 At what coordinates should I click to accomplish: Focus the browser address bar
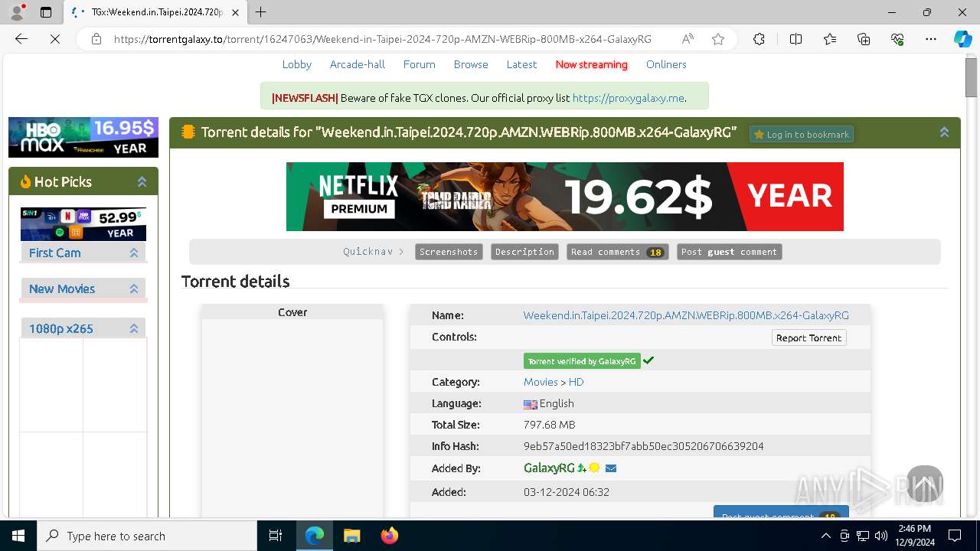pos(382,39)
